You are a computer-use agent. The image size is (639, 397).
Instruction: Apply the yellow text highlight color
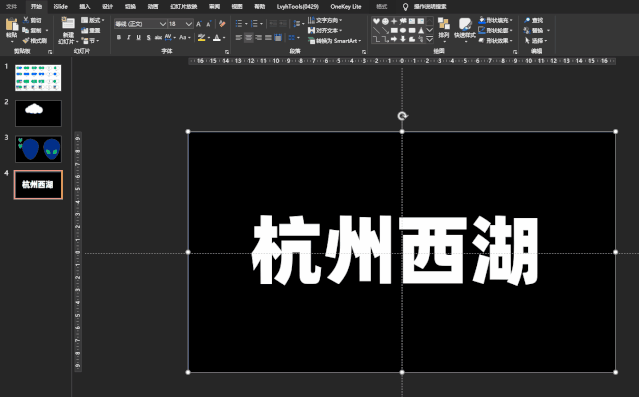coord(201,37)
